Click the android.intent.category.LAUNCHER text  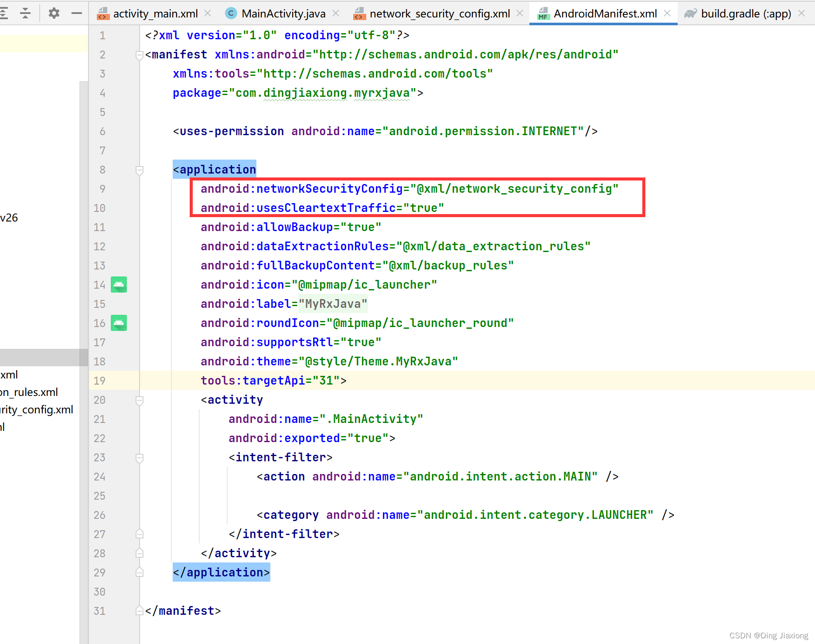(x=535, y=515)
